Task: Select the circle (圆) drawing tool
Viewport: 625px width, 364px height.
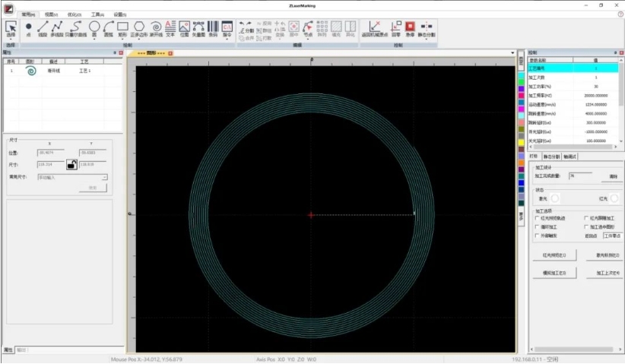Action: (x=94, y=29)
